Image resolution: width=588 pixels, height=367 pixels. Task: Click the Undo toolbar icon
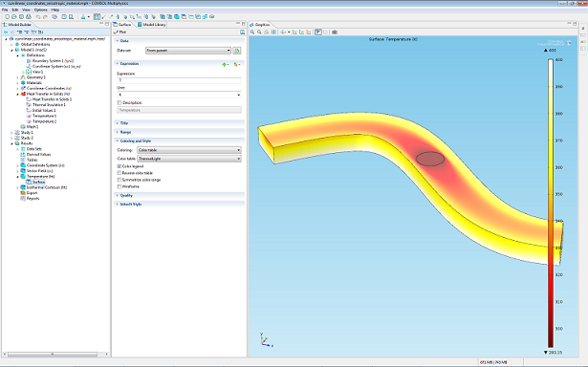(x=38, y=17)
